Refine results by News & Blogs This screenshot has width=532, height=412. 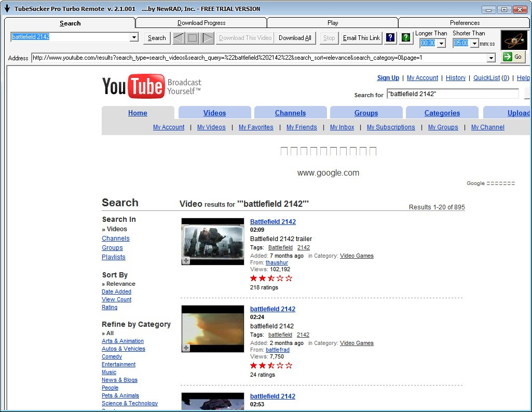(x=119, y=380)
